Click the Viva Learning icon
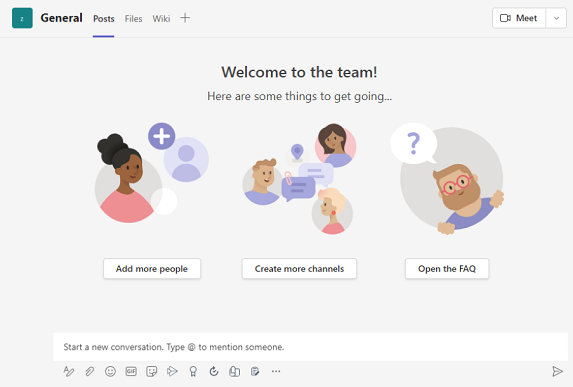Image resolution: width=573 pixels, height=387 pixels. [234, 371]
